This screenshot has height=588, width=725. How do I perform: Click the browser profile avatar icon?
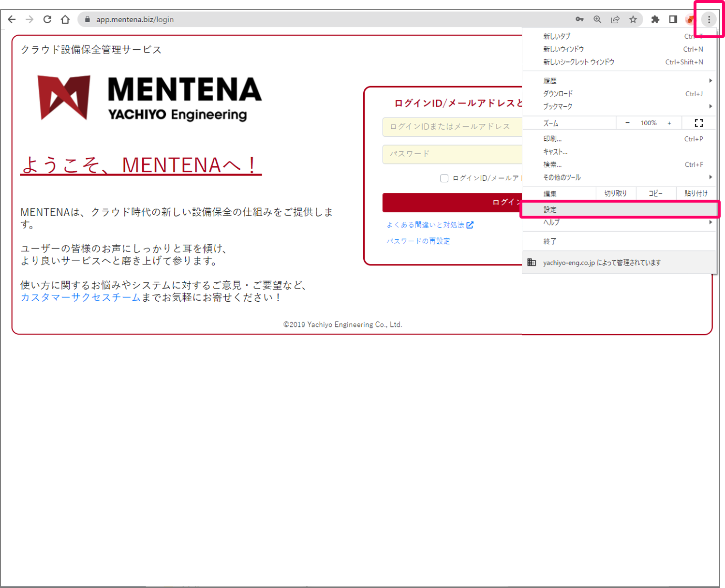(689, 19)
